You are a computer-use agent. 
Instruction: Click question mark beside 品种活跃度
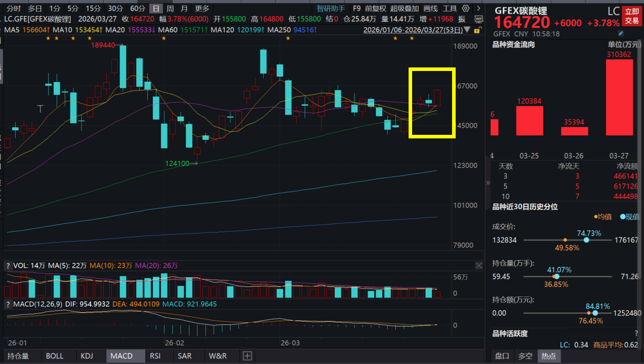pyautogui.click(x=636, y=334)
